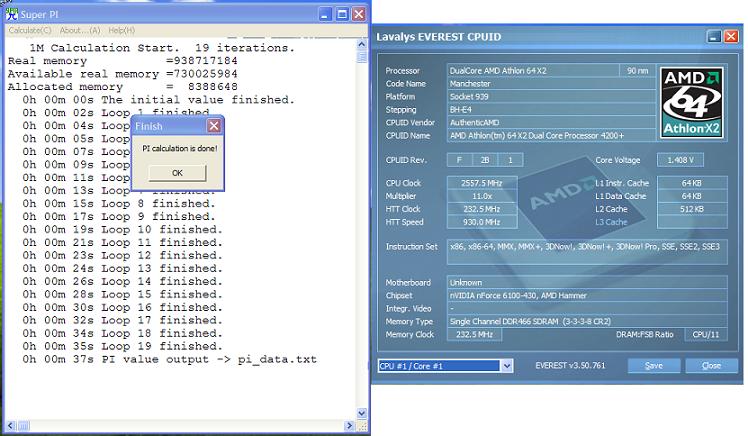Click the AMD 64 Athlon X2 logo
748x436 pixels.
(692, 103)
